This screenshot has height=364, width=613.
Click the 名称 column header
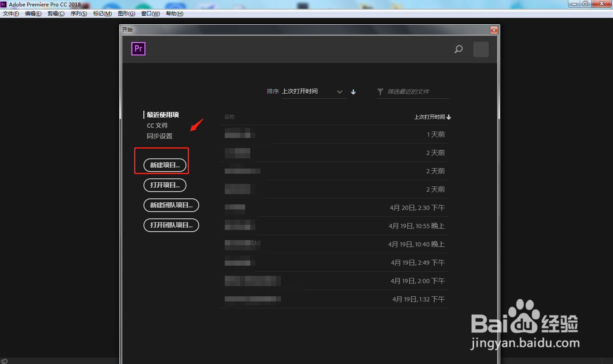(x=229, y=117)
